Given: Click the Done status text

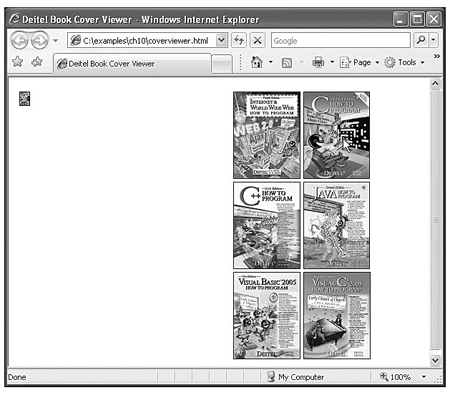Looking at the screenshot, I should coord(17,377).
